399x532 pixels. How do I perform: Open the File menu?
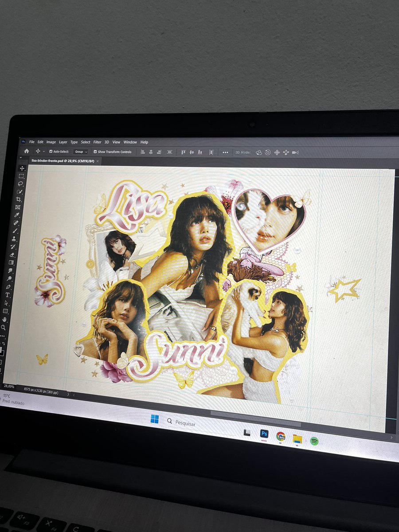click(x=32, y=142)
